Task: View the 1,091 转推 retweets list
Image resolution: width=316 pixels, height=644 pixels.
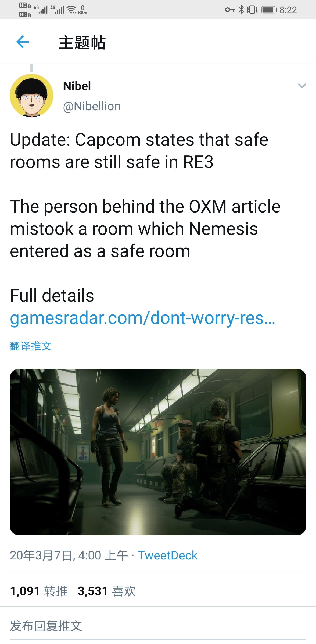Action: [x=39, y=591]
